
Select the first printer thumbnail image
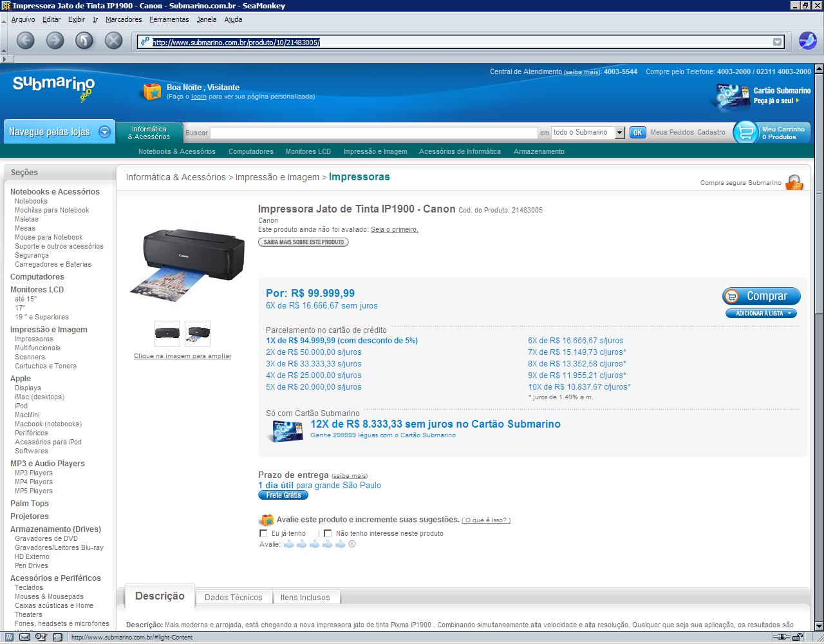pos(167,334)
